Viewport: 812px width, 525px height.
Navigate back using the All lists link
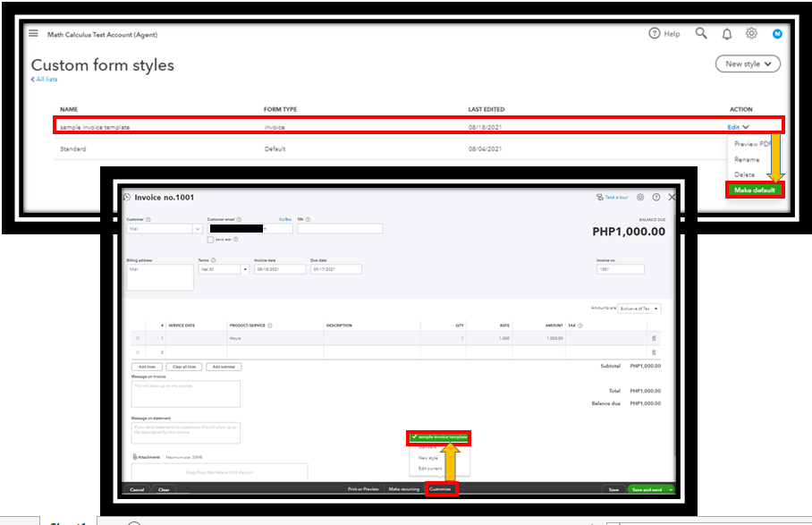[x=45, y=79]
